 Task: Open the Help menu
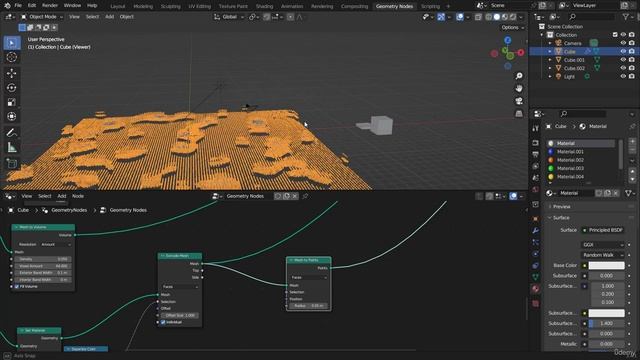pyautogui.click(x=92, y=6)
